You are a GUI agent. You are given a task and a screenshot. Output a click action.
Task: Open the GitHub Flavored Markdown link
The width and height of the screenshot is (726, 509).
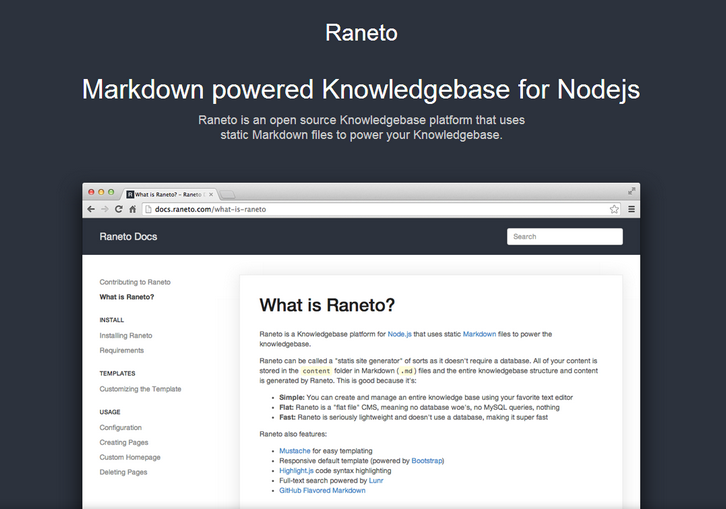(x=322, y=490)
